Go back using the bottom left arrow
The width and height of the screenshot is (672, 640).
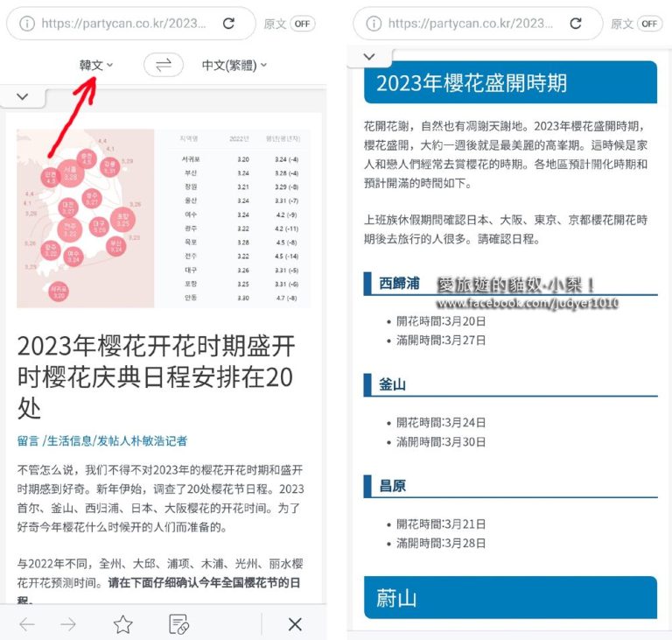pyautogui.click(x=27, y=624)
